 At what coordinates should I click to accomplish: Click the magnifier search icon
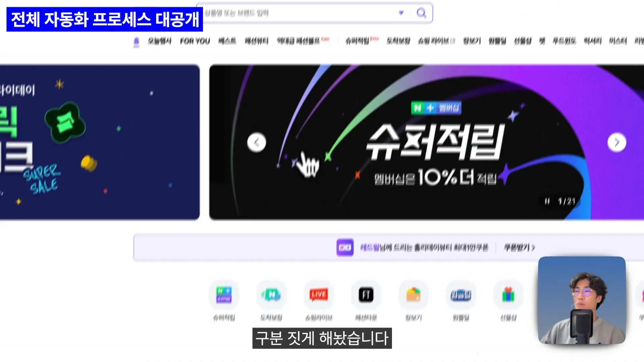[421, 13]
